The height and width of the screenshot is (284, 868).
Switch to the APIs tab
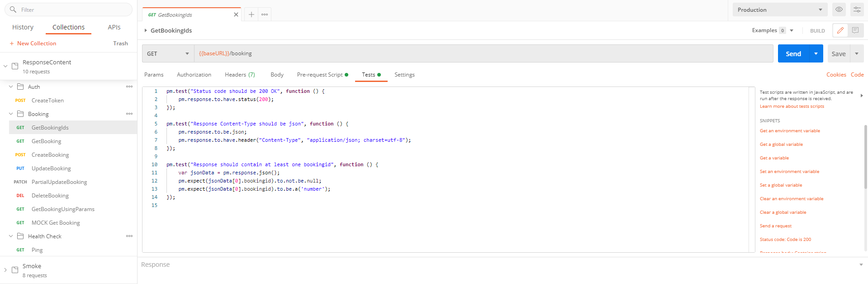coord(114,27)
